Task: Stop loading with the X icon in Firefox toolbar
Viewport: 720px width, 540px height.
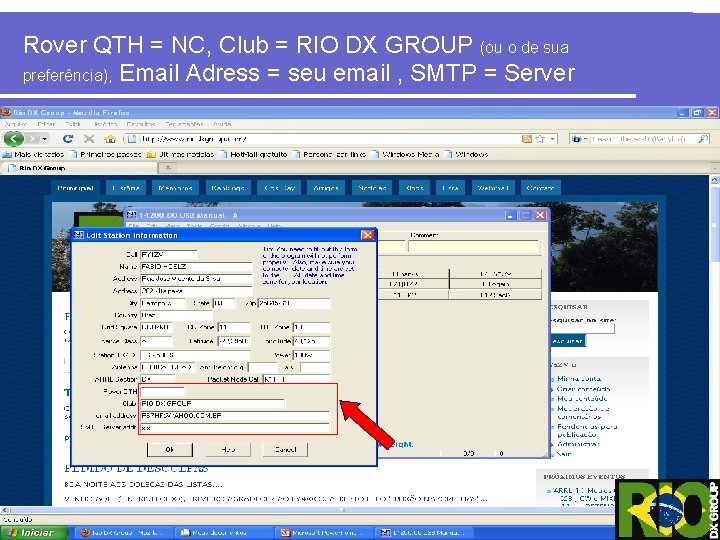Action: coord(89,139)
